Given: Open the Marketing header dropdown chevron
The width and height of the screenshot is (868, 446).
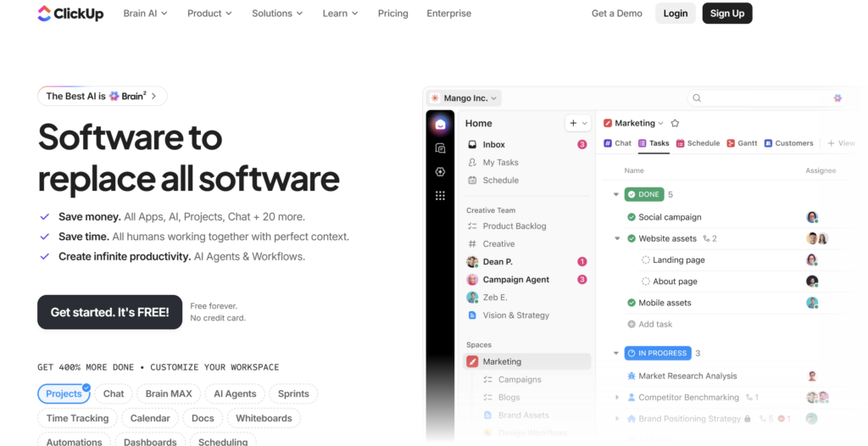Looking at the screenshot, I should coord(660,124).
